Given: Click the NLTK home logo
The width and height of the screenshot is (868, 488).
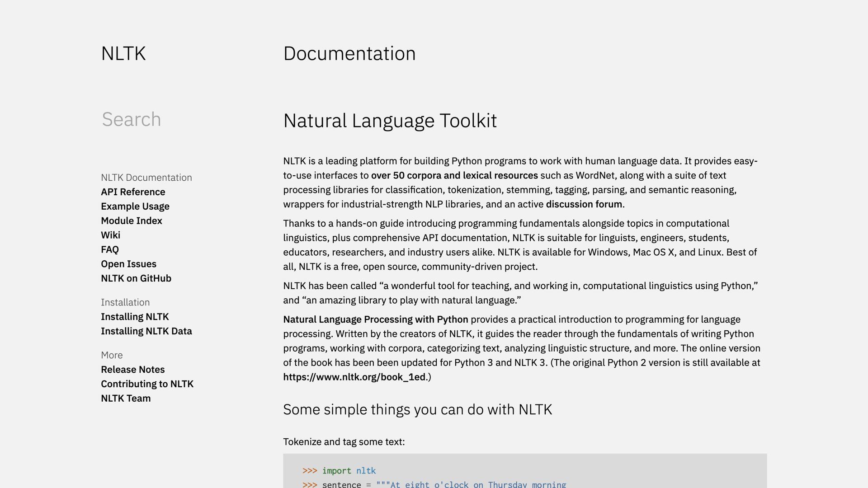Looking at the screenshot, I should 123,53.
